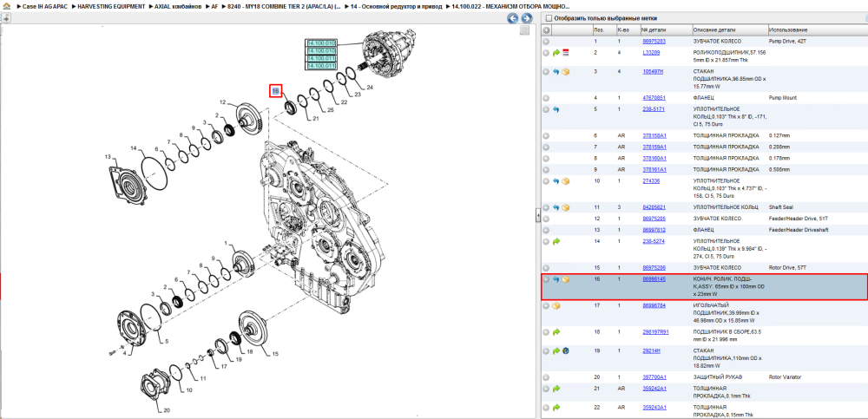Click the circle add icon in row 15

tap(546, 268)
